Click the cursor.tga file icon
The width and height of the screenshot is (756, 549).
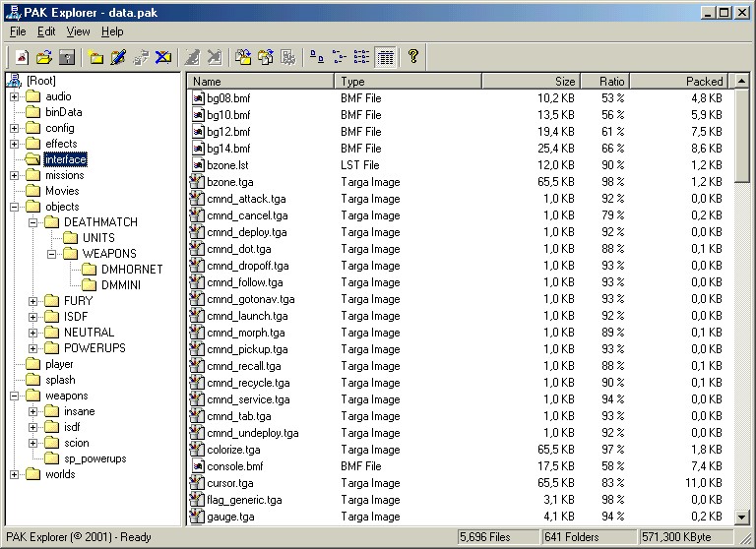[x=197, y=482]
